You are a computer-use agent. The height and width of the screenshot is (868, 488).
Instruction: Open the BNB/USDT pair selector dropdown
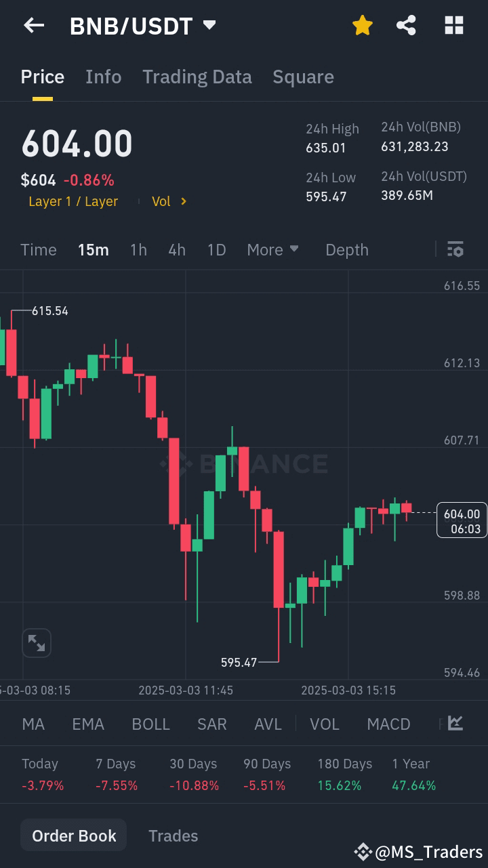point(143,25)
